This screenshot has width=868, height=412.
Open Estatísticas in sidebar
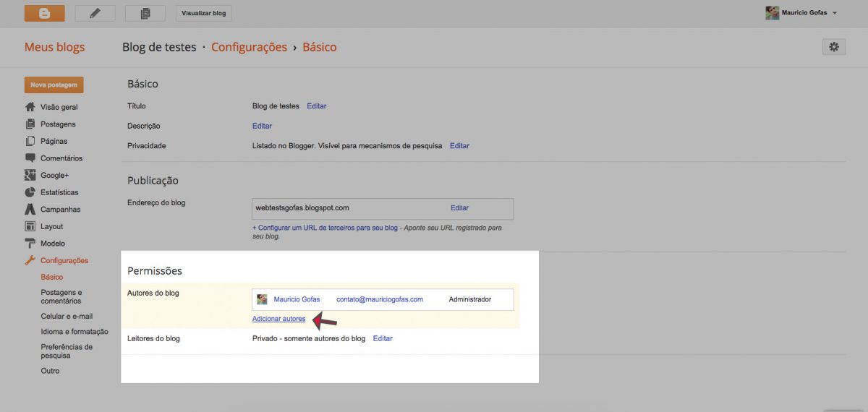click(59, 192)
